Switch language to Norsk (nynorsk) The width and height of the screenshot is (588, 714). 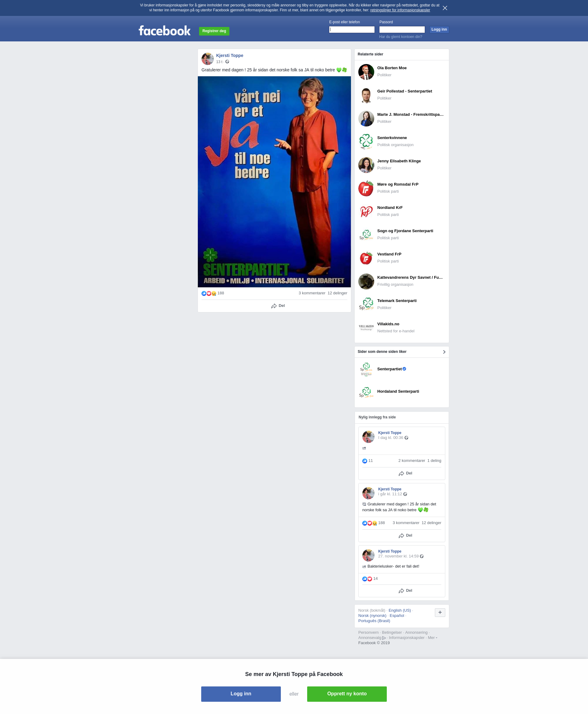tap(372, 615)
